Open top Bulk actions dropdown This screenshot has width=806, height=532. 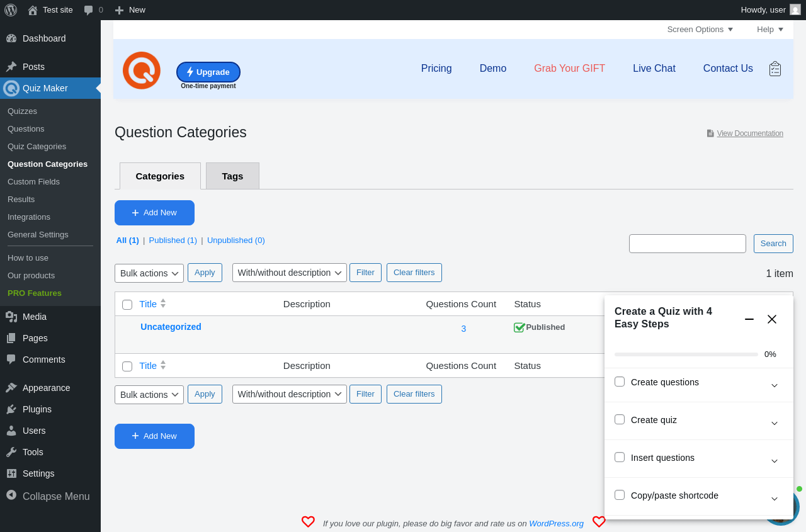click(x=149, y=273)
